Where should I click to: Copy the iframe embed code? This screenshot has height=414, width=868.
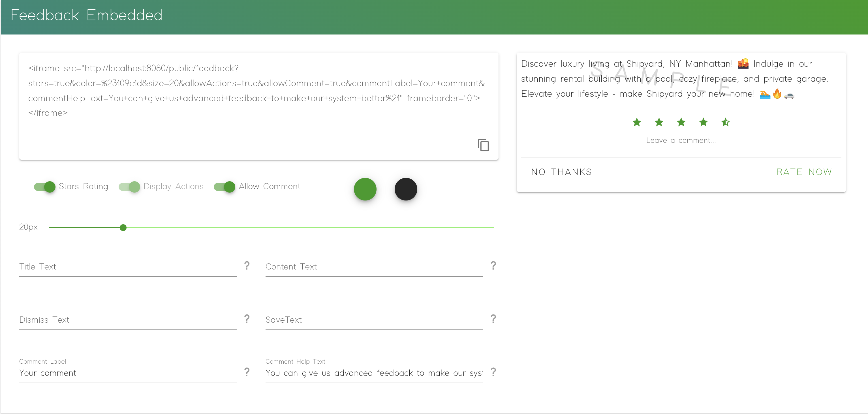click(x=483, y=145)
